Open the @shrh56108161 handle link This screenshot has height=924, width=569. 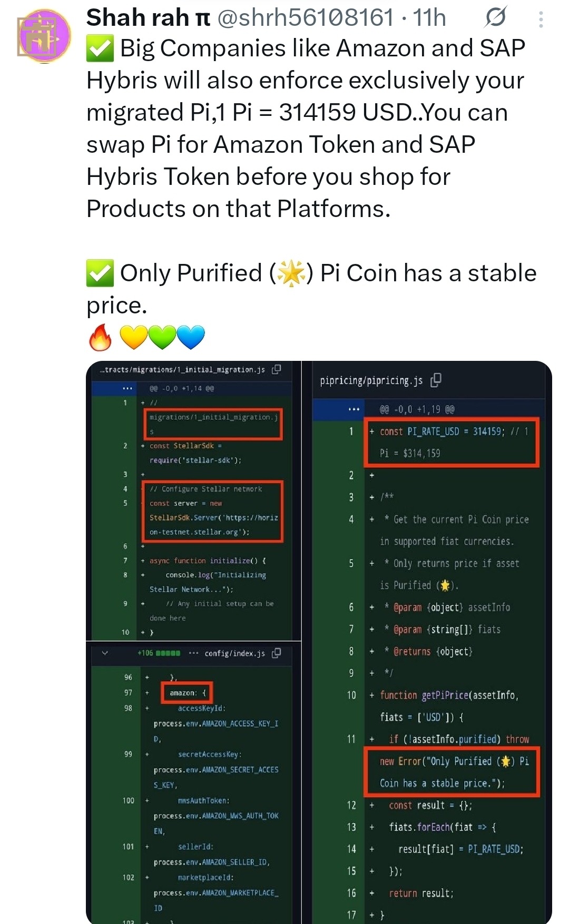(306, 18)
